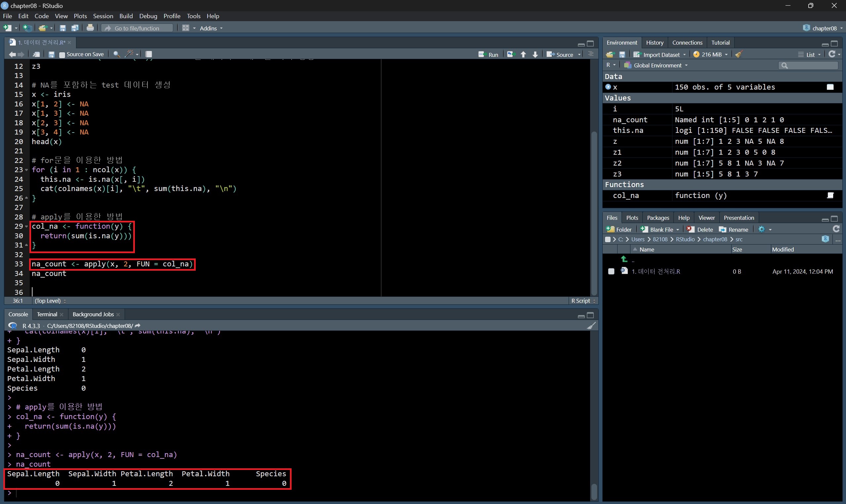
Task: Clear the console with the broom icon
Action: (x=591, y=326)
